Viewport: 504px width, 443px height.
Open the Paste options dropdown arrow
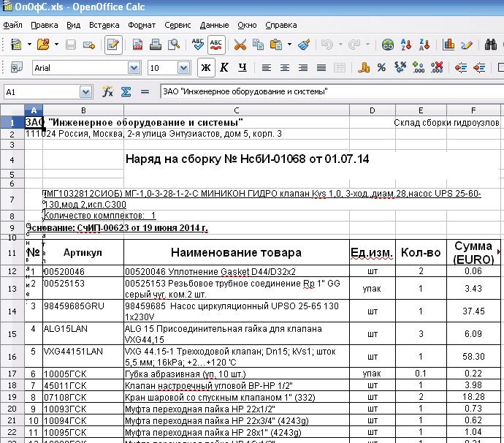(289, 45)
